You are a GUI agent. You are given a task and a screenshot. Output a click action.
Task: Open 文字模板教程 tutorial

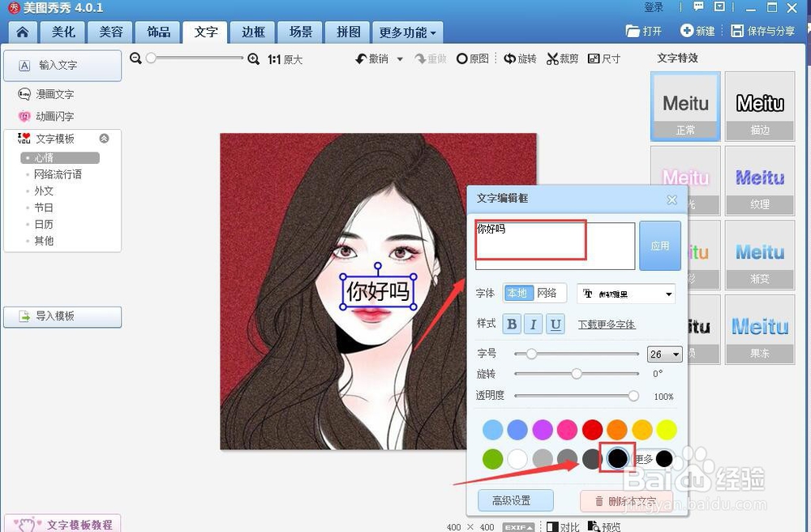[x=62, y=524]
